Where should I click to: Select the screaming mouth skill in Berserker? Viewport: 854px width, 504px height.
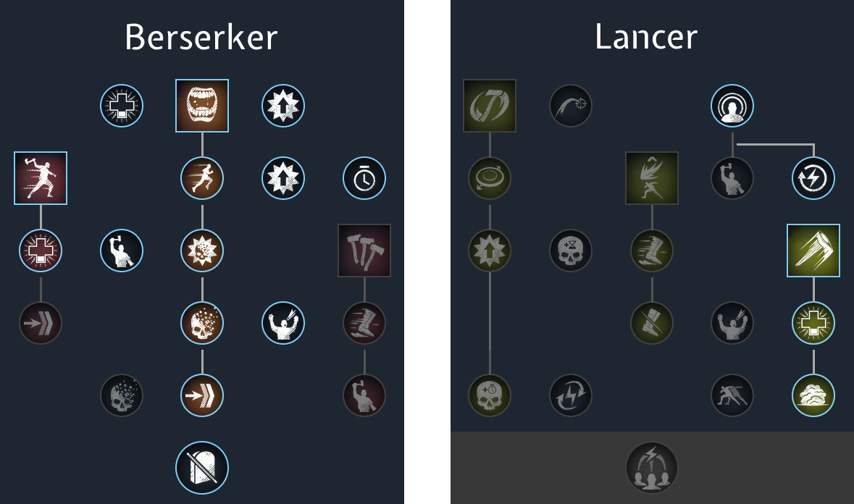coord(202,106)
